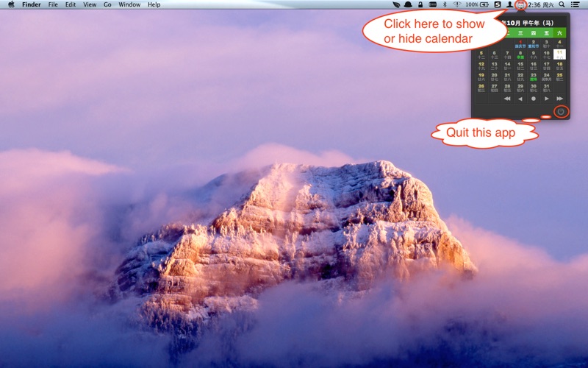Select October 30 in the calendar
588x368 pixels.
click(534, 88)
